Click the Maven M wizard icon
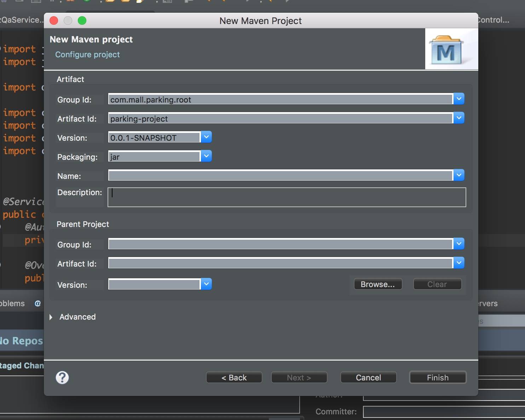525x420 pixels. point(446,50)
